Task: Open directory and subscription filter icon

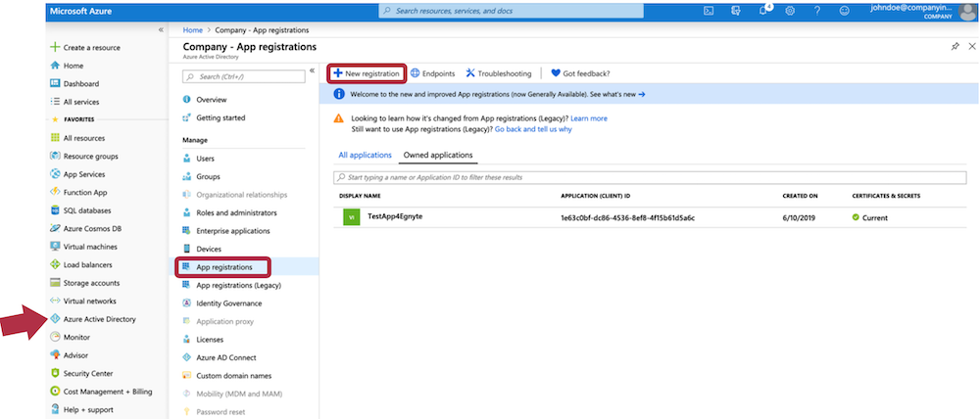Action: click(x=736, y=11)
